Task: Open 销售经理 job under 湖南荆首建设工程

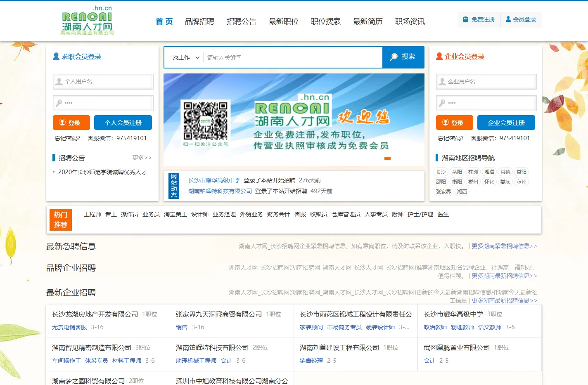Action: pyautogui.click(x=311, y=361)
